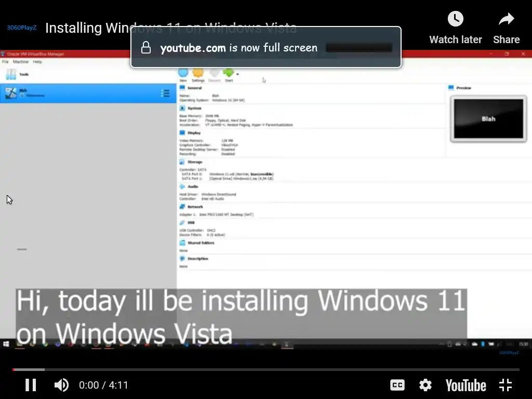Image resolution: width=532 pixels, height=399 pixels.
Task: Click the VirtualBox Manager title bar icon
Action: click(3, 54)
